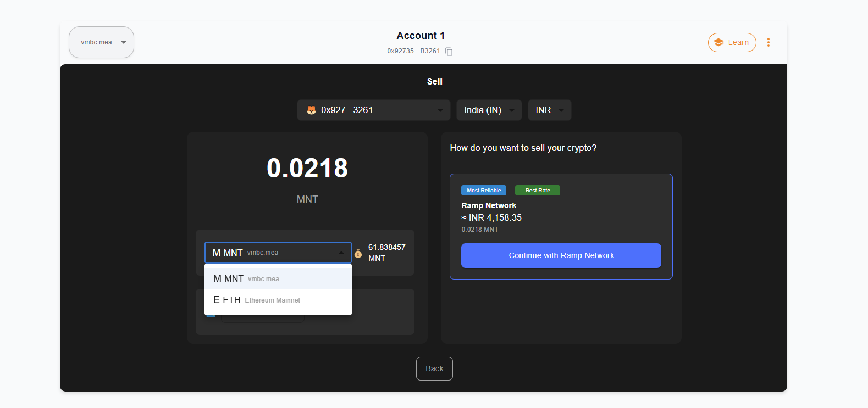The image size is (868, 408).
Task: Click the fox avatar next to 0x927...3261
Action: coord(311,110)
